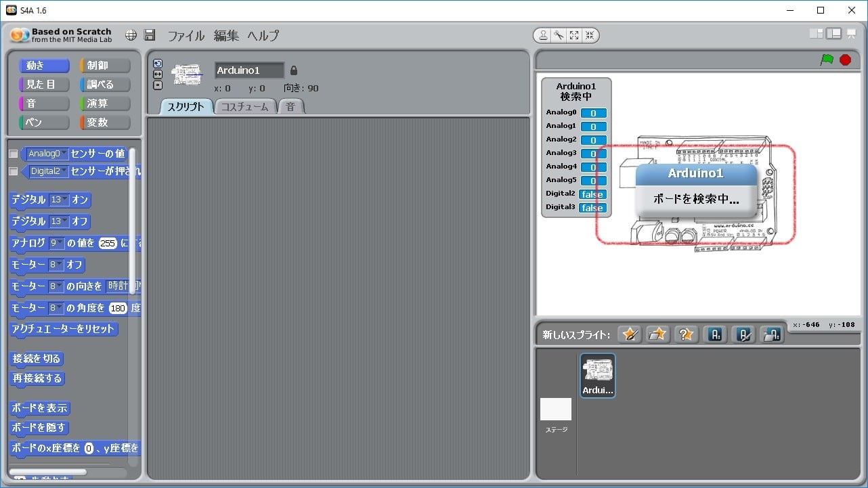Open the ファイル menu

186,35
